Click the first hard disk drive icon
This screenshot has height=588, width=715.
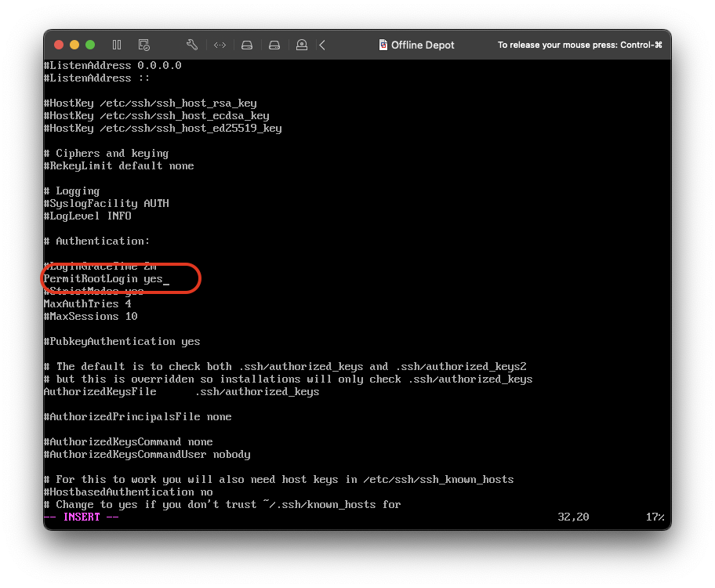click(247, 45)
